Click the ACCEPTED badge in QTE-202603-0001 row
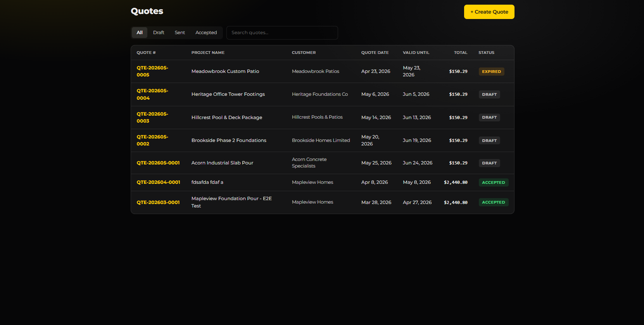This screenshot has height=325, width=644. 494,202
